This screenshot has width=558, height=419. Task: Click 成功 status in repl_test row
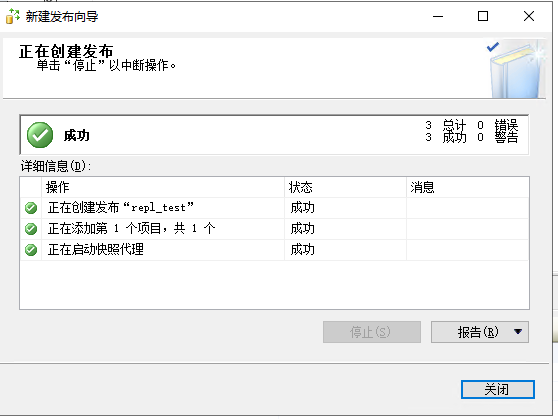[302, 208]
